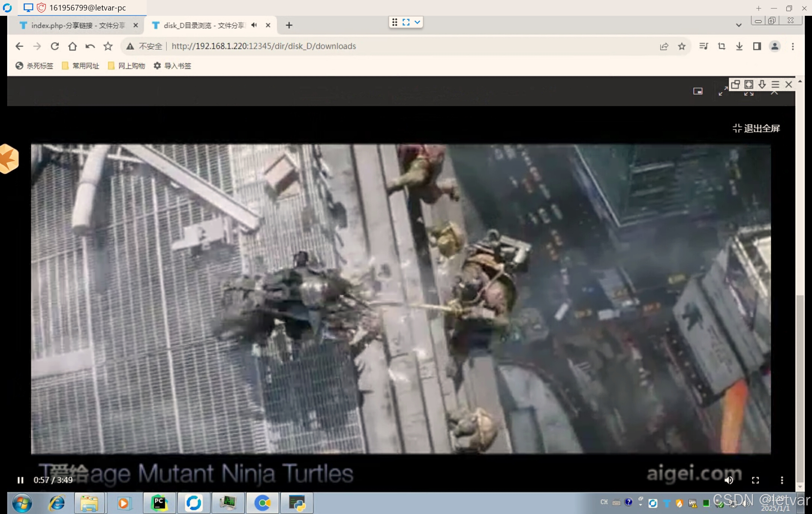The width and height of the screenshot is (812, 514).
Task: Switch to the browser icon in the taskbar
Action: pos(262,503)
